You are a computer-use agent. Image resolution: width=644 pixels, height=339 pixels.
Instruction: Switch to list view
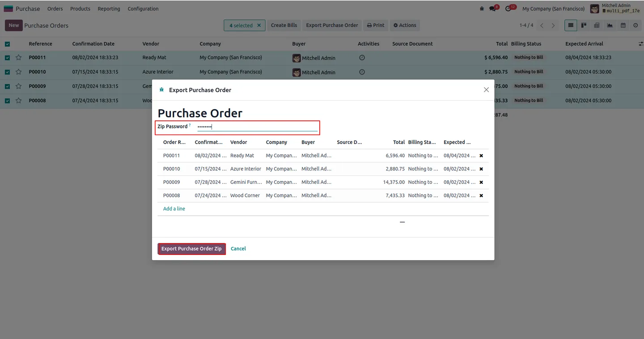(x=571, y=25)
